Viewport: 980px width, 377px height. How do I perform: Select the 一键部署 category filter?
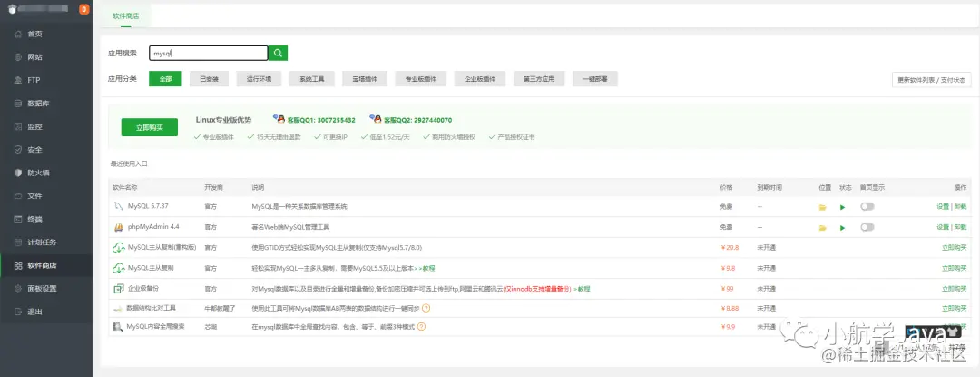595,79
